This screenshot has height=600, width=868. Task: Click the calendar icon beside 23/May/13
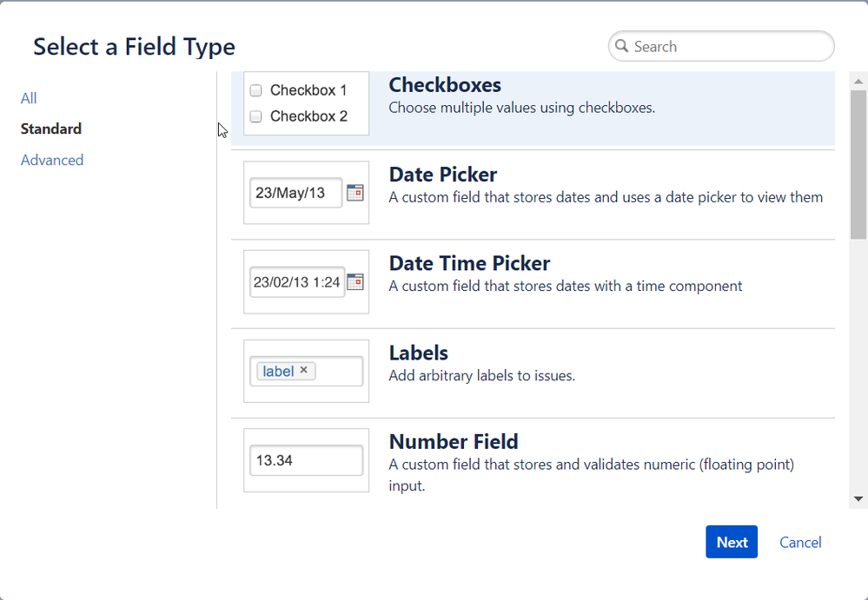pos(354,193)
